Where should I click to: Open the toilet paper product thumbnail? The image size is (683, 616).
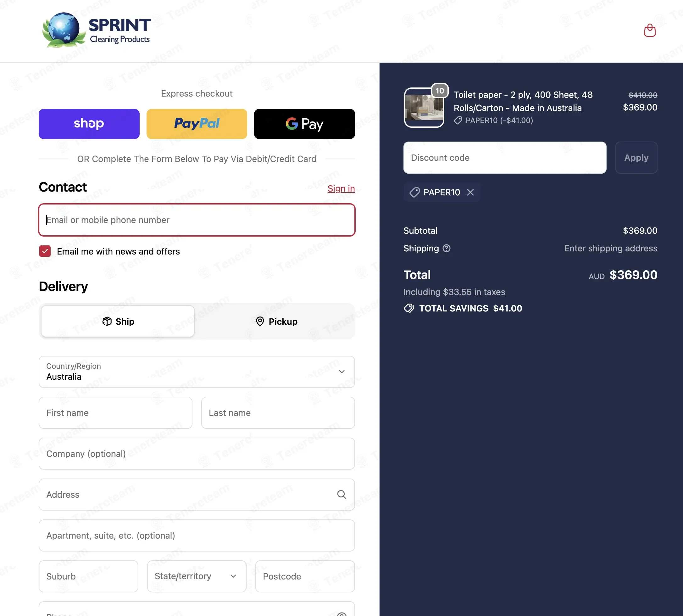pos(424,108)
